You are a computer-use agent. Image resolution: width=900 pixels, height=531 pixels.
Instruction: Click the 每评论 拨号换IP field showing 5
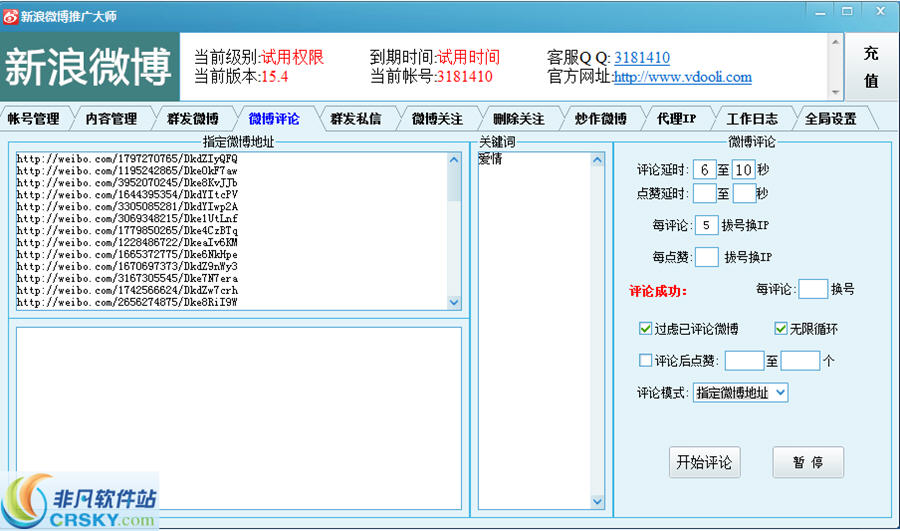(707, 225)
